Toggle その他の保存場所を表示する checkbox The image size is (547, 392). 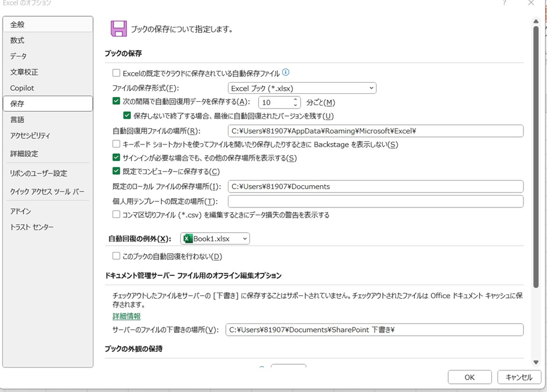(x=116, y=157)
